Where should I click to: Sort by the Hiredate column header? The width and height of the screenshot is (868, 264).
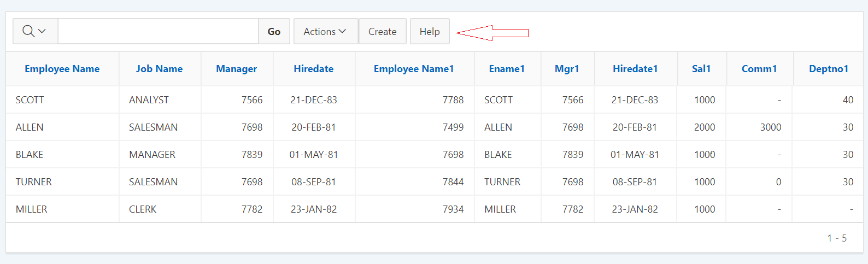[x=313, y=69]
